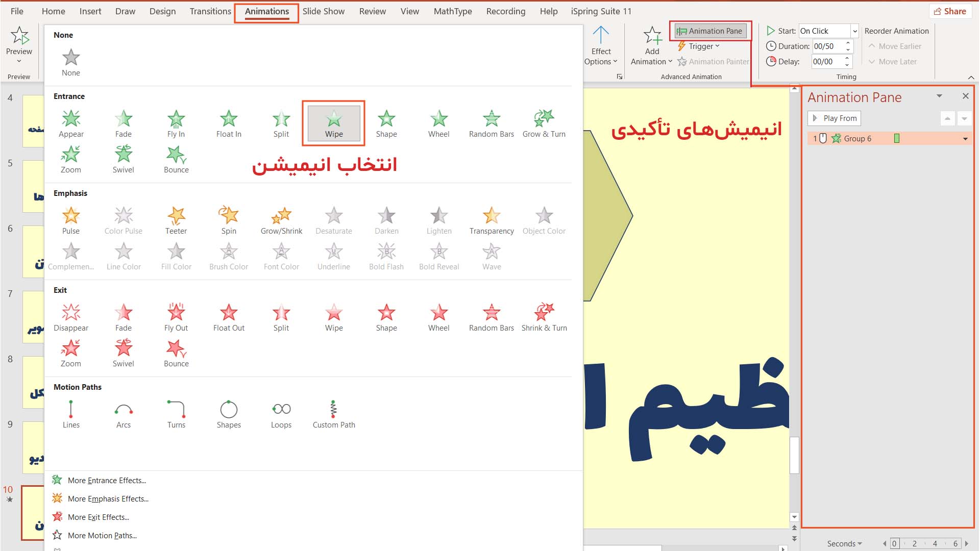The width and height of the screenshot is (980, 551).
Task: Click the Animations ribbon tab
Action: tap(265, 11)
